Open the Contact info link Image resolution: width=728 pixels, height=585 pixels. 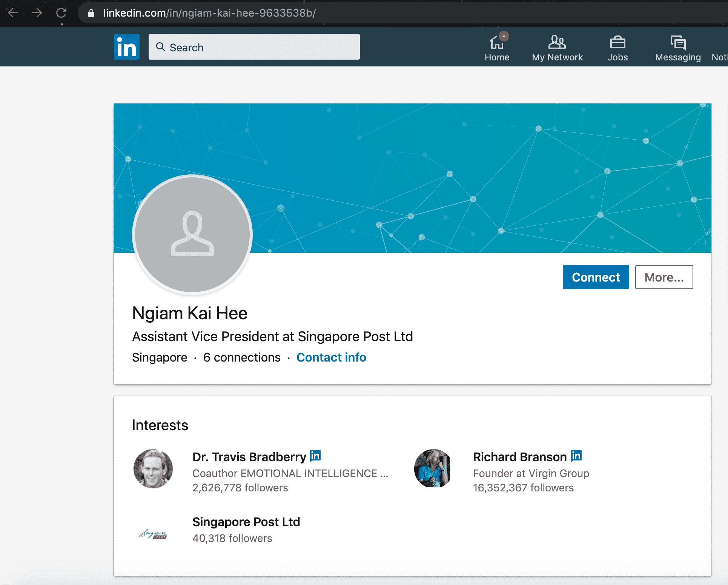331,357
